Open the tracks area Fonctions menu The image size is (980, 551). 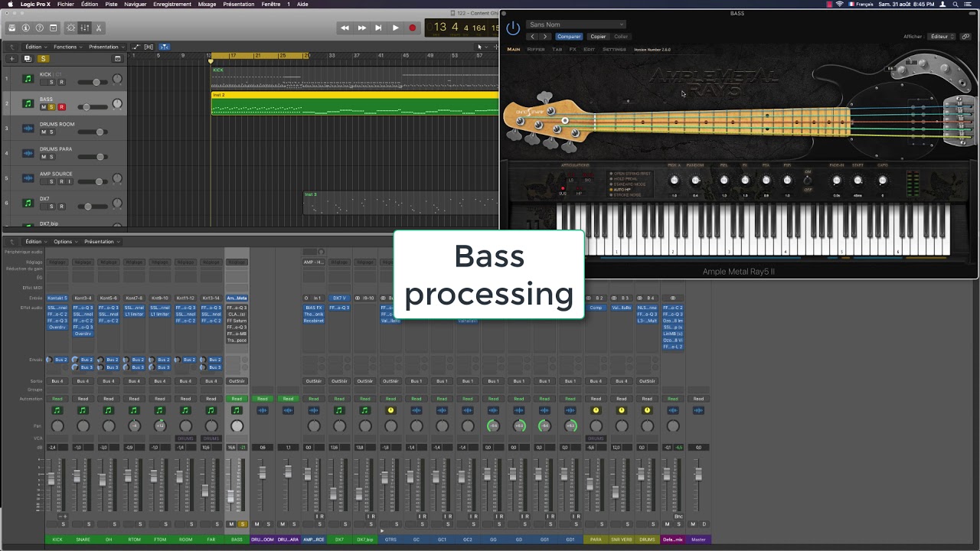(x=67, y=47)
